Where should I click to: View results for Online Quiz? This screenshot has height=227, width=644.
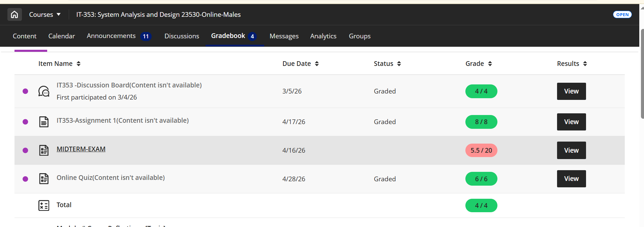point(571,179)
